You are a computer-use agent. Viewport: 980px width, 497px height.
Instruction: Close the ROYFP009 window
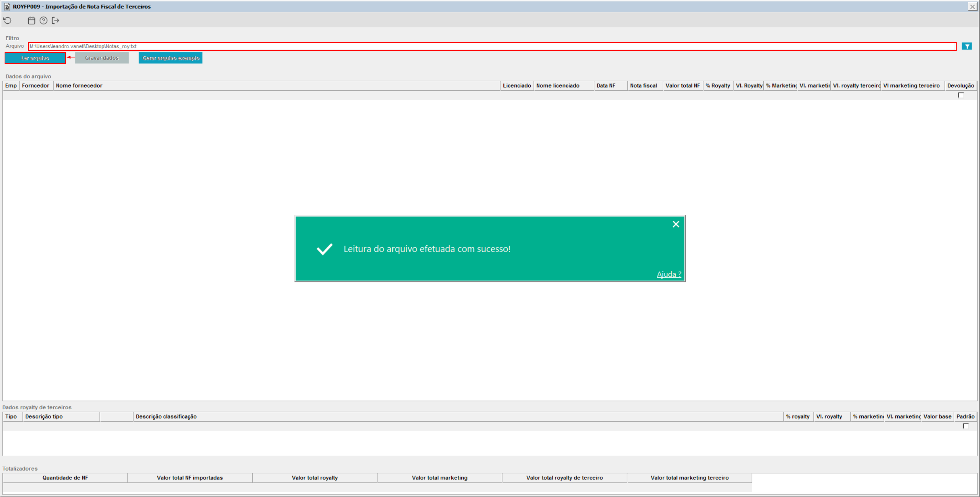pos(972,7)
